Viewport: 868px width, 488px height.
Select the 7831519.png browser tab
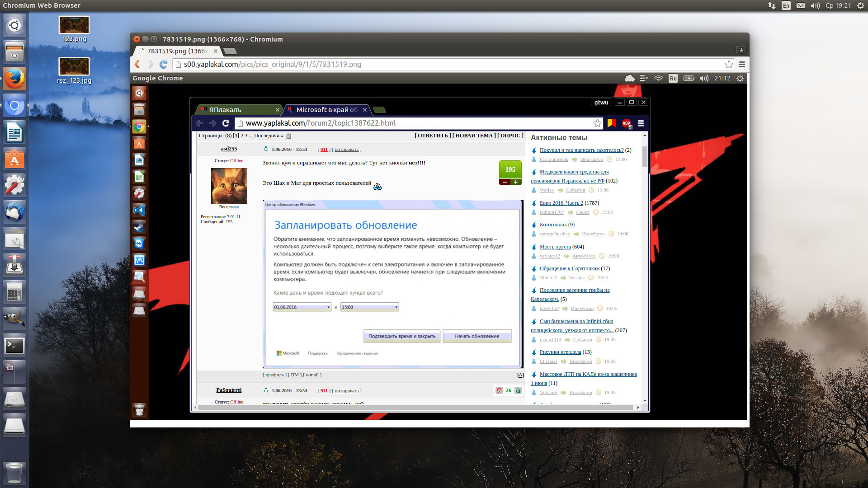click(177, 51)
